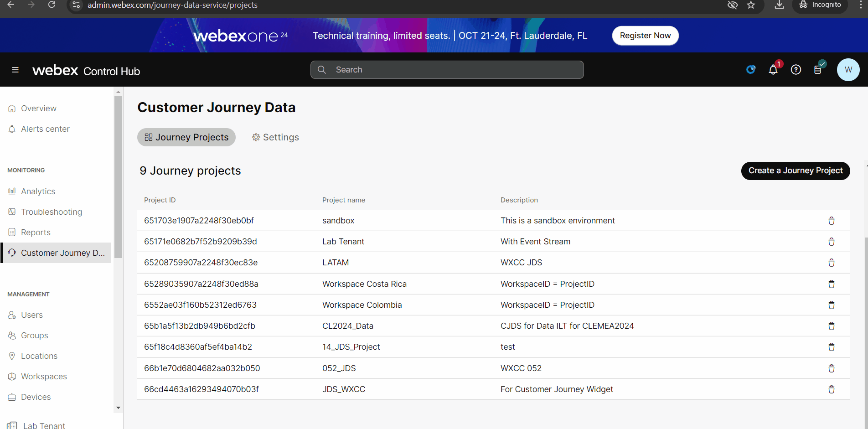Screen dimensions: 868x429
Task: Open the help question mark icon
Action: pos(796,70)
